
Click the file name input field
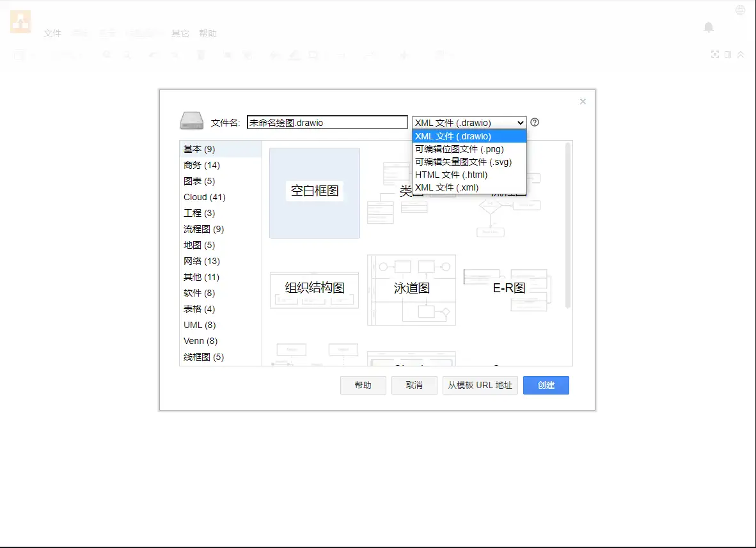tap(327, 122)
